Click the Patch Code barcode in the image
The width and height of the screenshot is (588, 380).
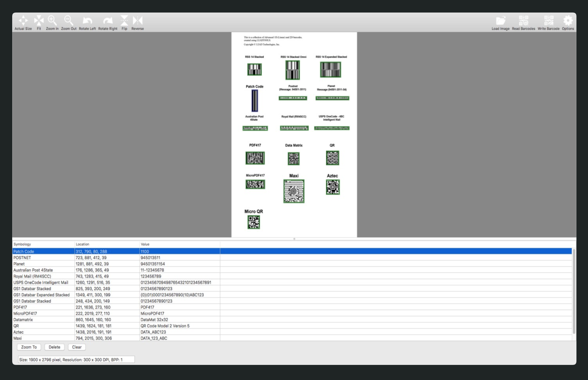[x=255, y=101]
